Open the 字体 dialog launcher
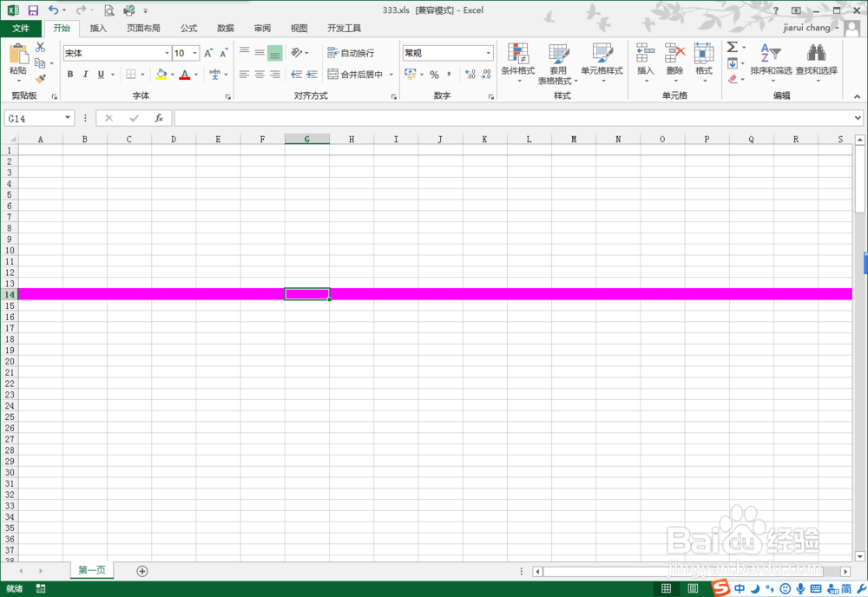The height and width of the screenshot is (597, 868). (228, 97)
